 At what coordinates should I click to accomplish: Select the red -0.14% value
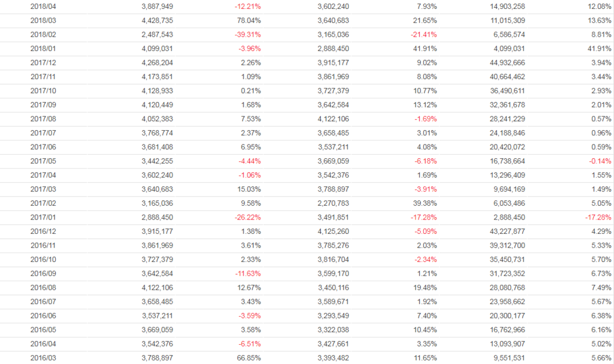tap(599, 161)
